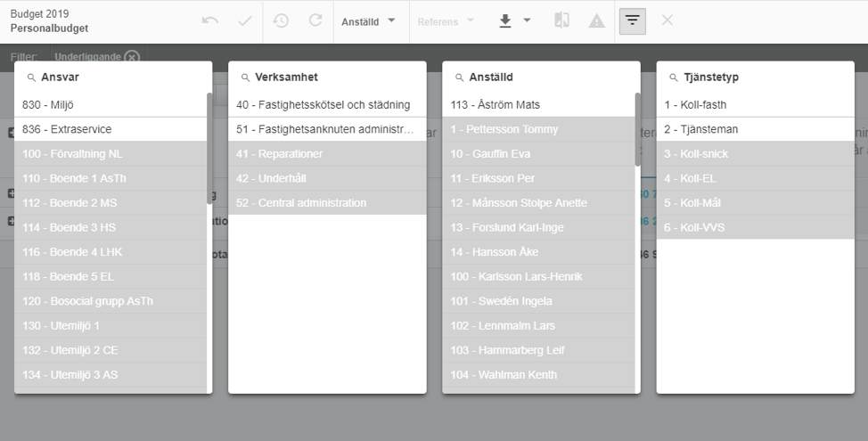This screenshot has width=868, height=441.
Task: Open the Referens dropdown
Action: pyautogui.click(x=446, y=21)
